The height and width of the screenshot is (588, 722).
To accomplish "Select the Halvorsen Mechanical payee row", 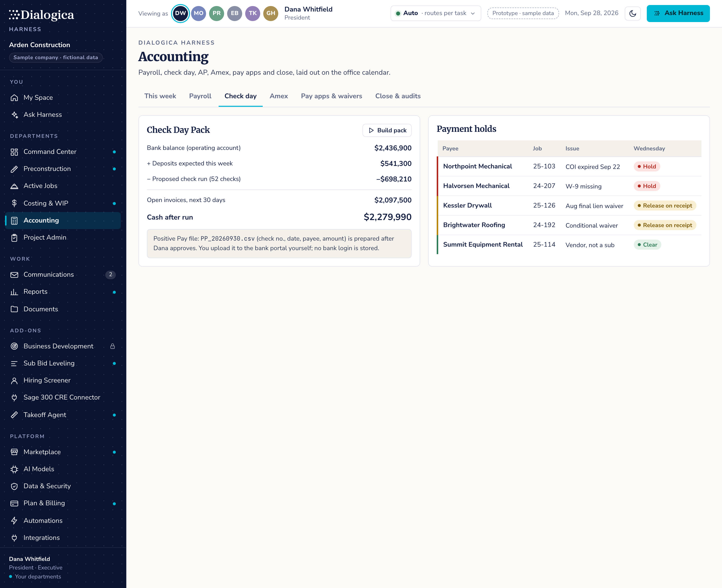I will coord(569,186).
